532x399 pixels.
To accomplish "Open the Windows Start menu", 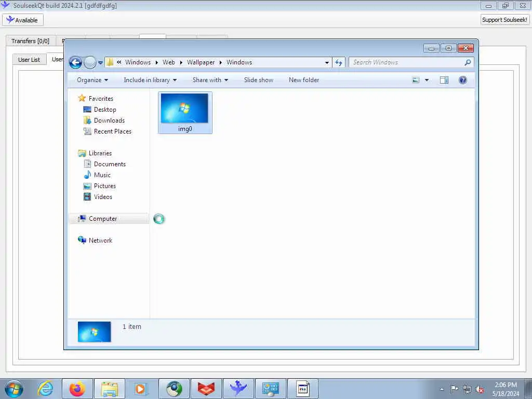I will click(14, 389).
